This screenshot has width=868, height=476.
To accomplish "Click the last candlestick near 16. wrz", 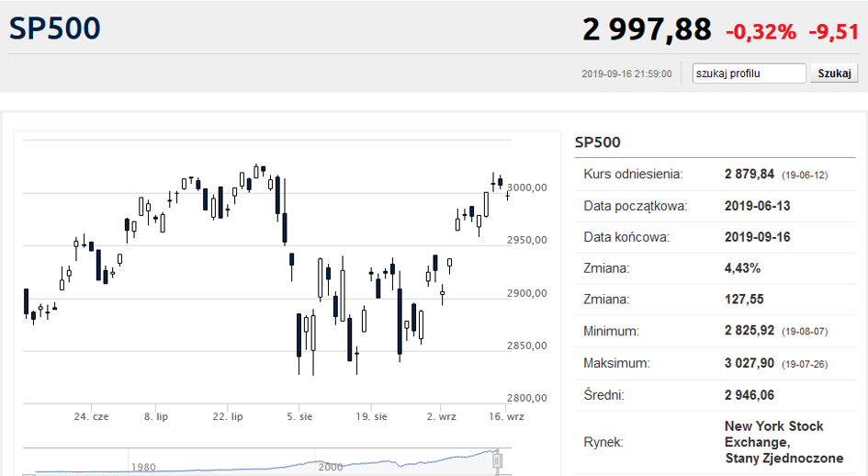I will pyautogui.click(x=507, y=195).
